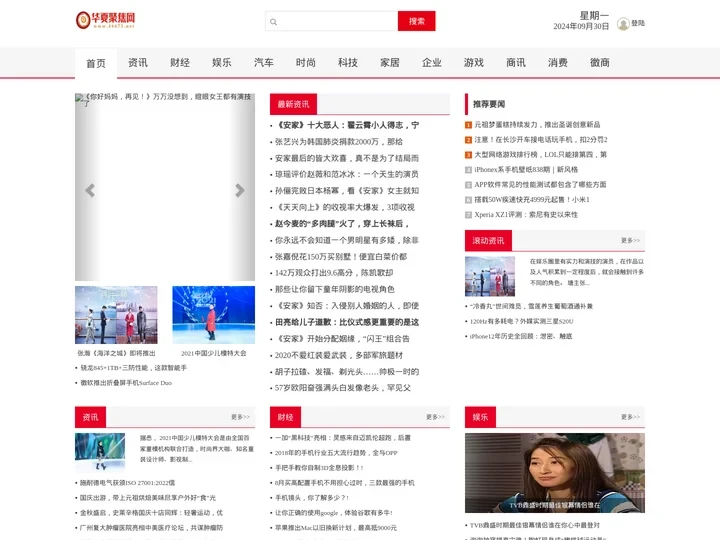Open 更多>> in 资讯 section
This screenshot has height=540, width=720.
click(x=241, y=417)
